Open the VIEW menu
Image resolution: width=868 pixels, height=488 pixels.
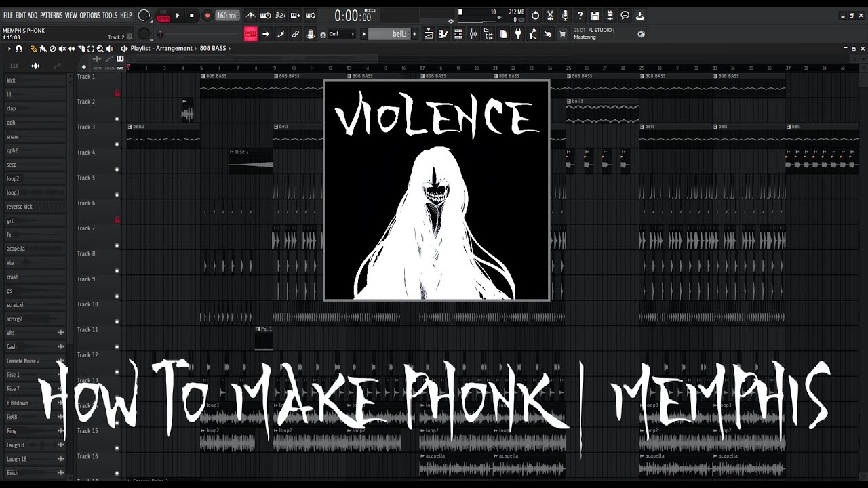[71, 16]
